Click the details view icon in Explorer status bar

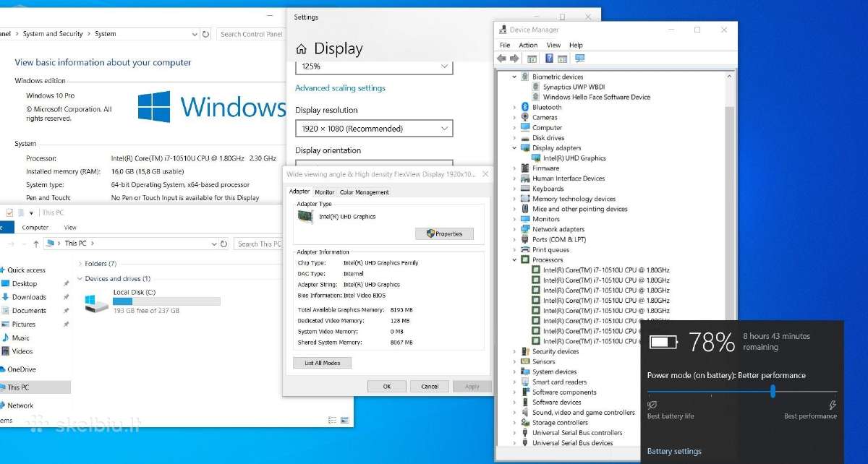click(x=332, y=419)
